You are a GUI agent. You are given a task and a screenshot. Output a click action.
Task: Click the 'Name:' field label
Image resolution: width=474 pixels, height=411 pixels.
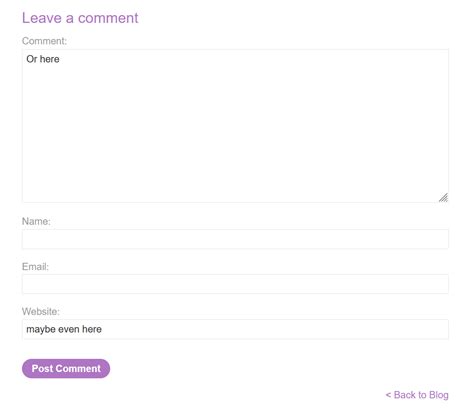coord(36,221)
